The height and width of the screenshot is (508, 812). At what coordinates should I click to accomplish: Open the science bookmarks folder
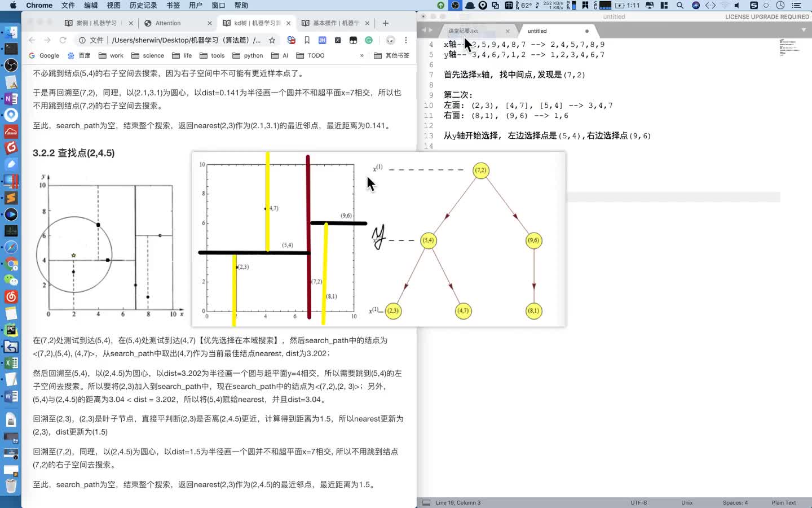[148, 55]
